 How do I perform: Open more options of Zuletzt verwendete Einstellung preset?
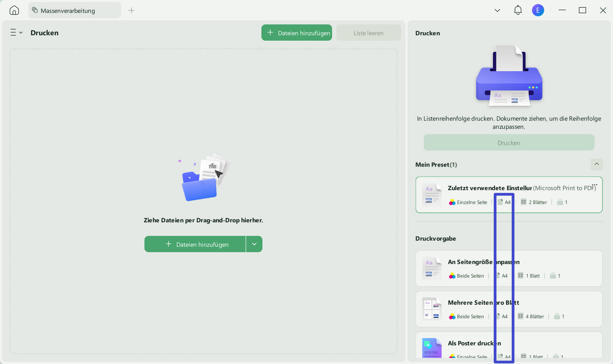(x=595, y=185)
